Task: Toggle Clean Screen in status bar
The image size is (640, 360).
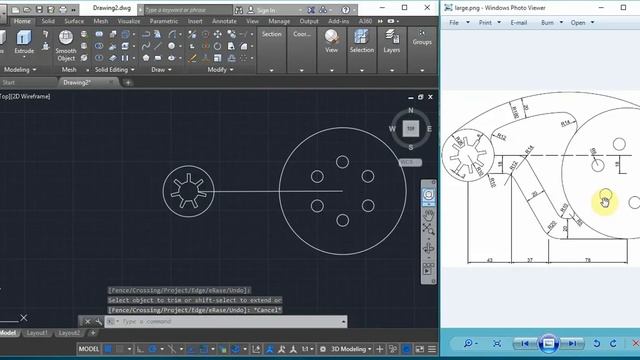Action: pyautogui.click(x=420, y=349)
